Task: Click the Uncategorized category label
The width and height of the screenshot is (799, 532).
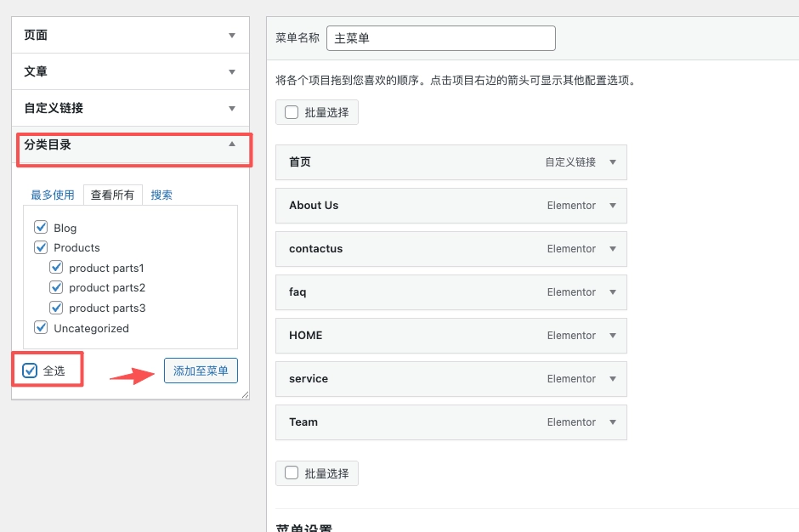Action: pyautogui.click(x=91, y=329)
